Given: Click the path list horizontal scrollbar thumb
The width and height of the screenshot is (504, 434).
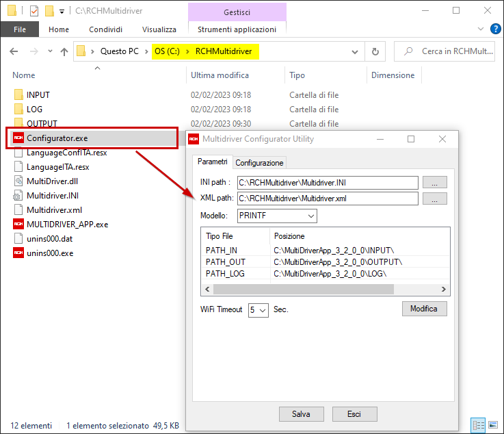Looking at the screenshot, I should [304, 289].
